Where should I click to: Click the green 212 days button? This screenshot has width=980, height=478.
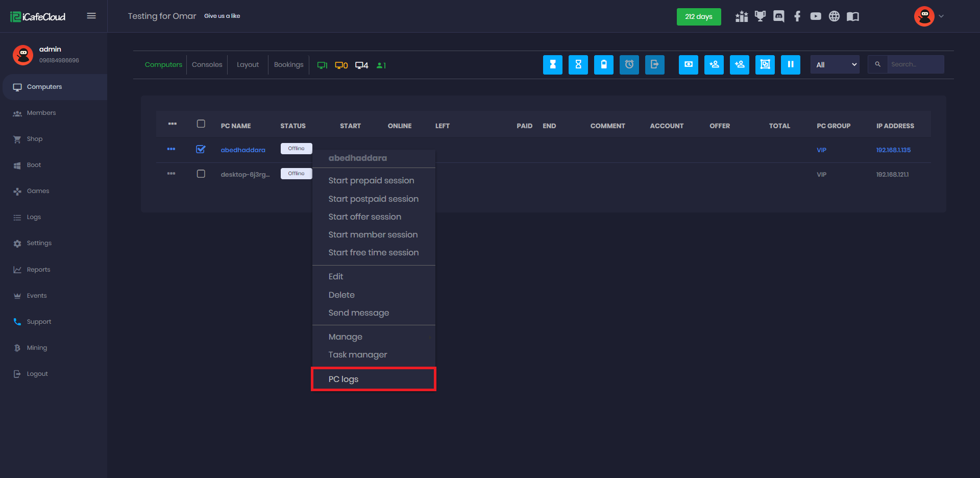click(x=698, y=17)
